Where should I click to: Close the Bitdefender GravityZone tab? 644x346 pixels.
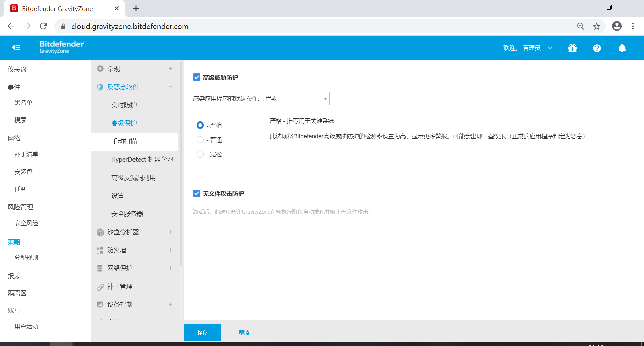pyautogui.click(x=117, y=8)
